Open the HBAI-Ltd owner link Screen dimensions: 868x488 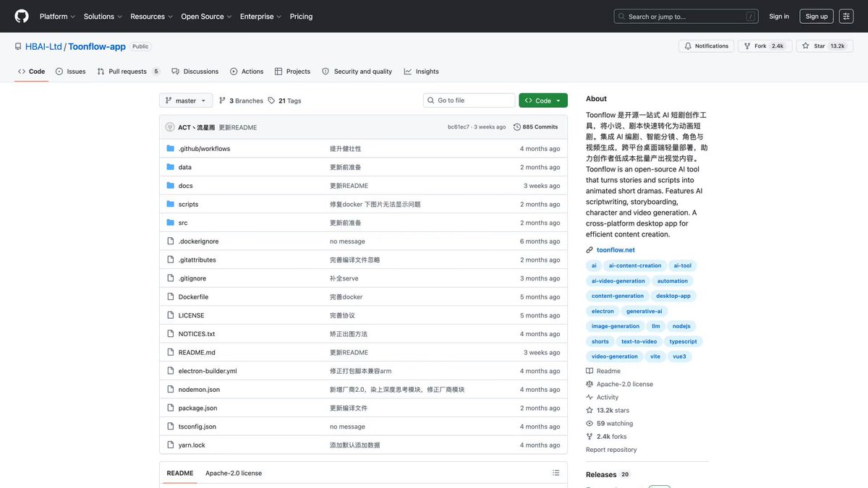coord(43,46)
